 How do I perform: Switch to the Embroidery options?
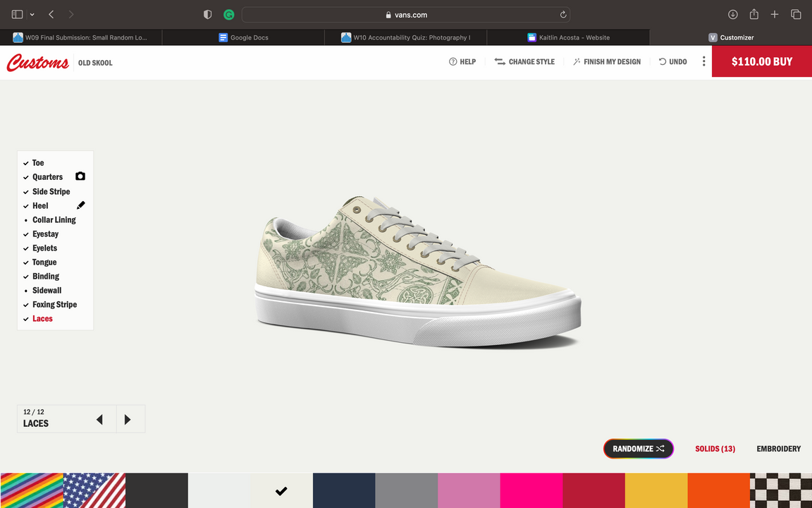[x=778, y=449]
